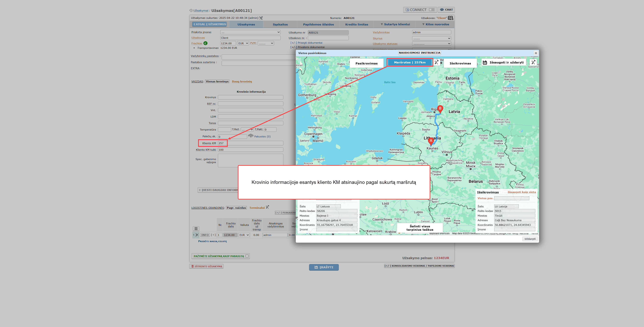Click the chat bubble icon

pyautogui.click(x=442, y=10)
